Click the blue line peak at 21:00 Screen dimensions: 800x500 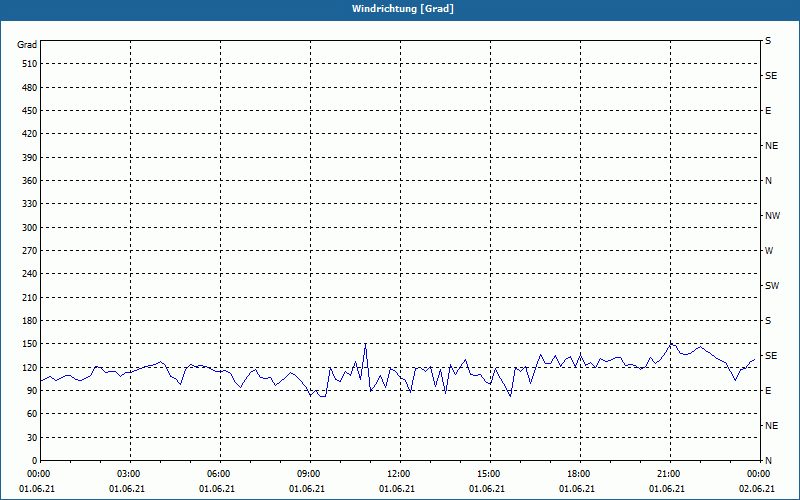pos(671,344)
